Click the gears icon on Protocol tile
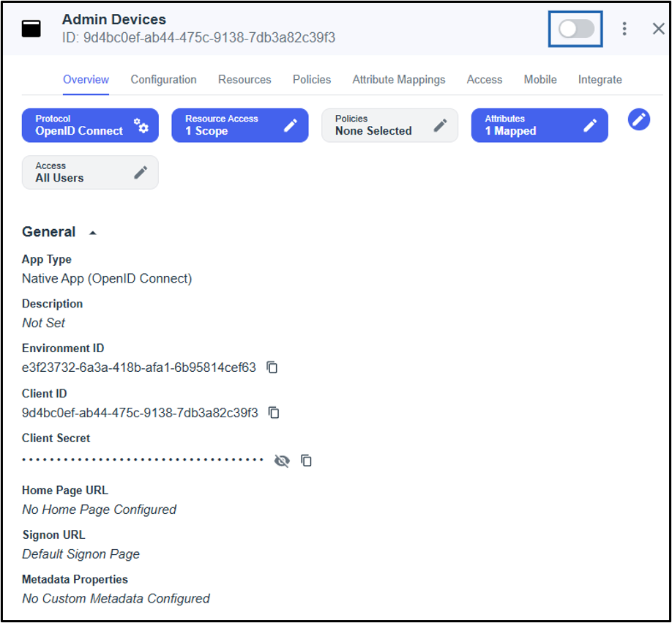The height and width of the screenshot is (623, 672). [x=141, y=125]
